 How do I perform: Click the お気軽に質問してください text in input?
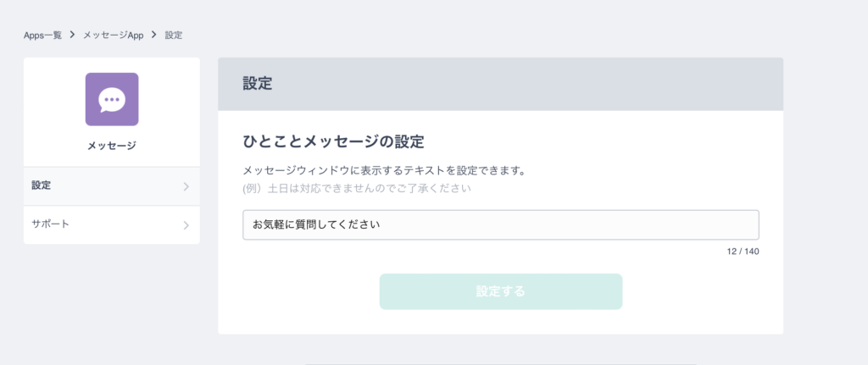(317, 225)
